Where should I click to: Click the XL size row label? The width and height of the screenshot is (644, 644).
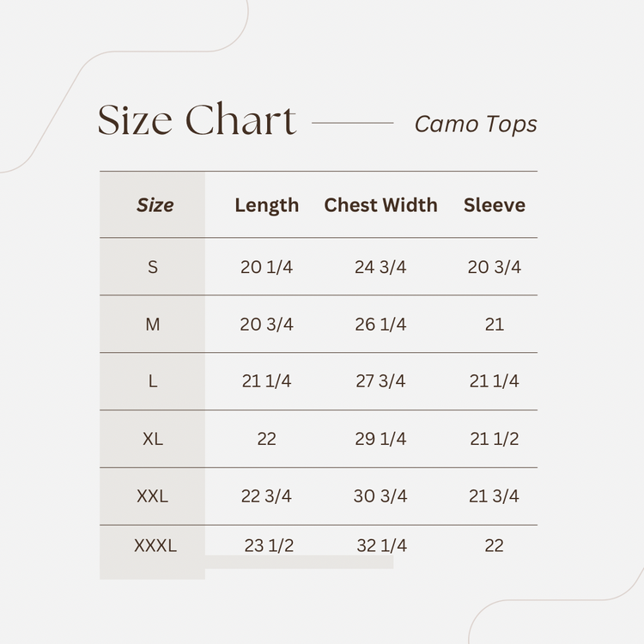(153, 439)
